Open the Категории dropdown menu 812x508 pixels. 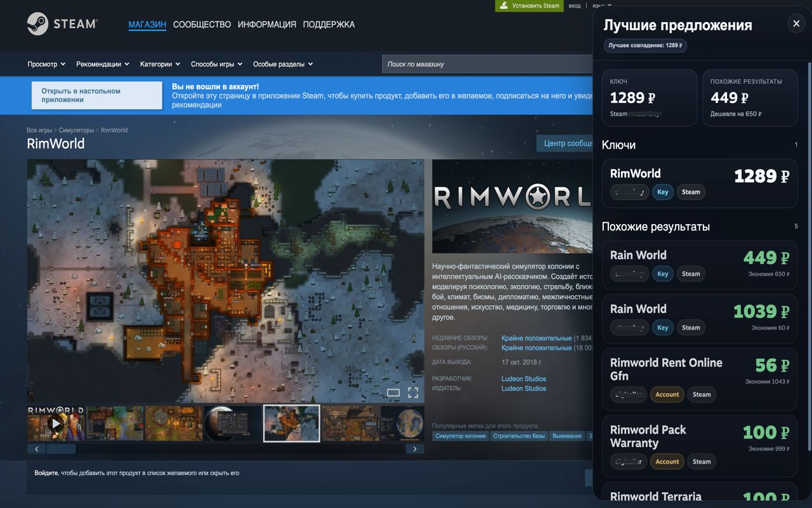click(160, 64)
